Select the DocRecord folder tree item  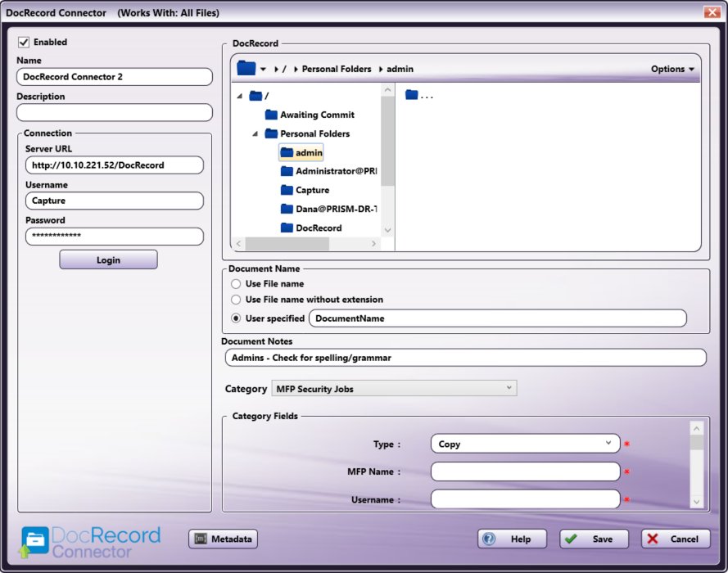[311, 228]
